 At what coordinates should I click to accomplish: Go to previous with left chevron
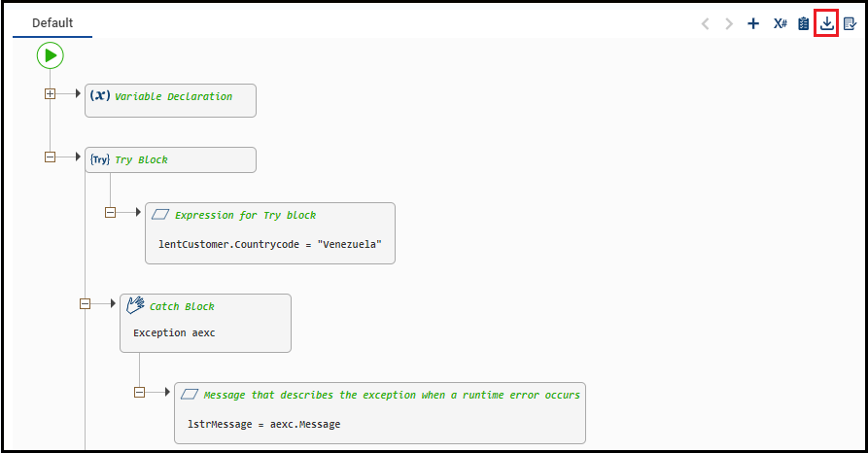(706, 24)
